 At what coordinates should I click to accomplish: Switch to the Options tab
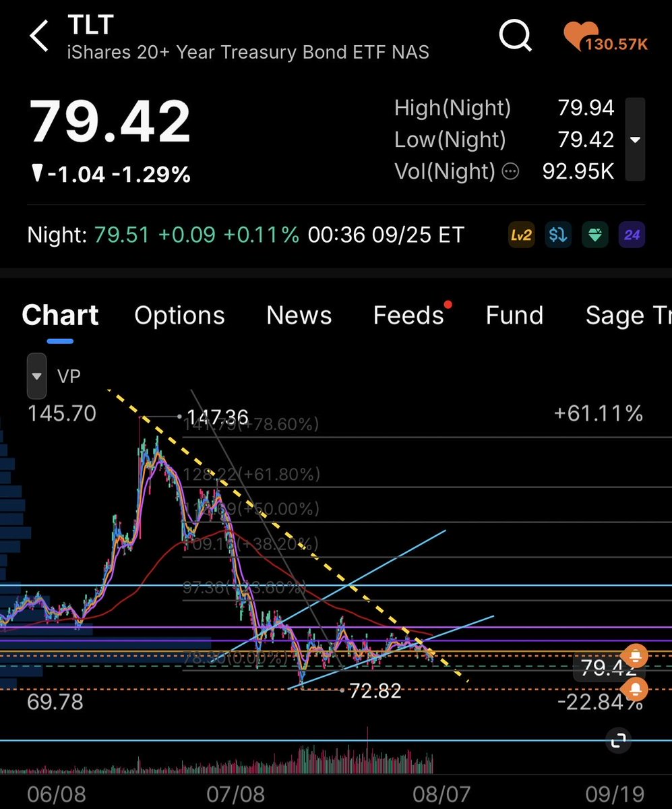point(179,316)
